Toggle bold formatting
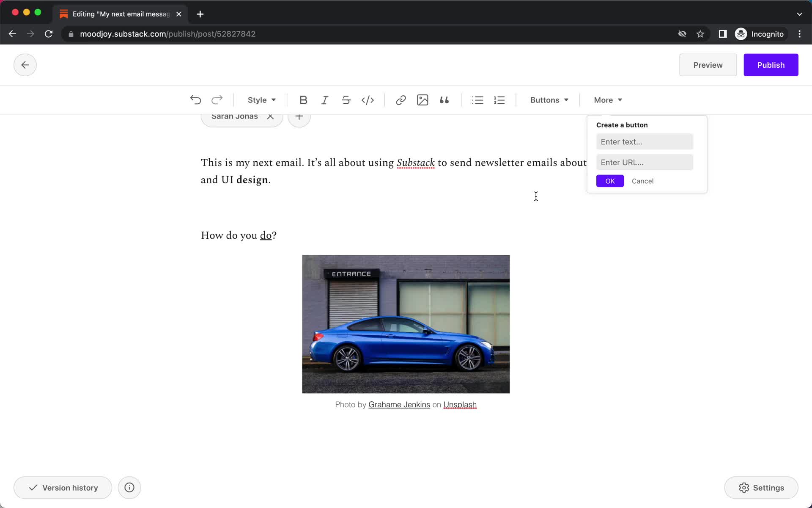This screenshot has height=508, width=812. (303, 100)
